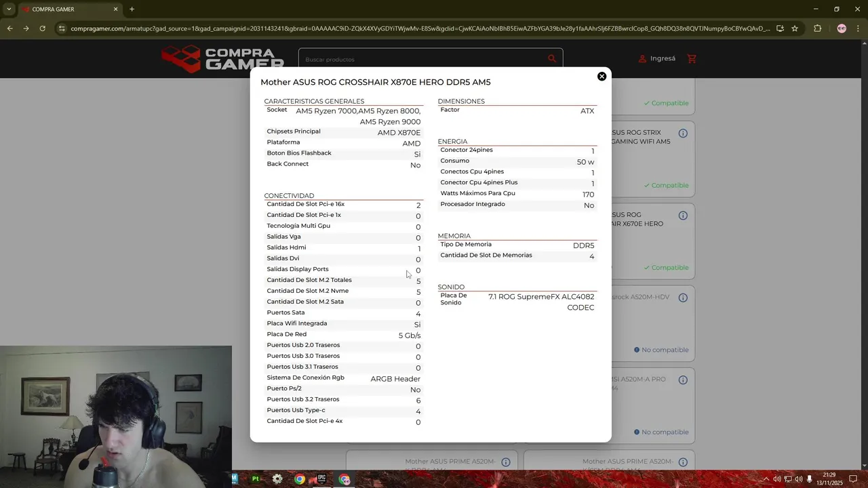The height and width of the screenshot is (488, 868).
Task: Click the search magnifier icon
Action: pos(552,59)
